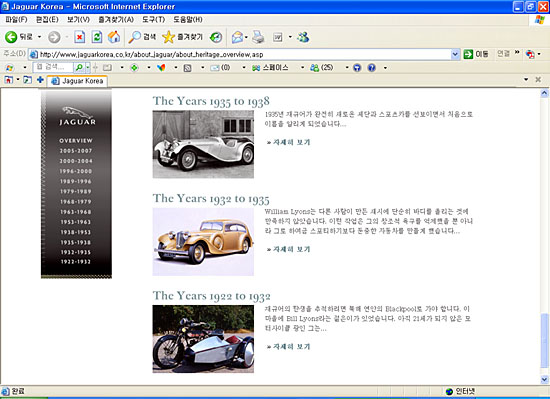Click the Stop loading red X icon
The width and height of the screenshot is (550, 399).
80,37
